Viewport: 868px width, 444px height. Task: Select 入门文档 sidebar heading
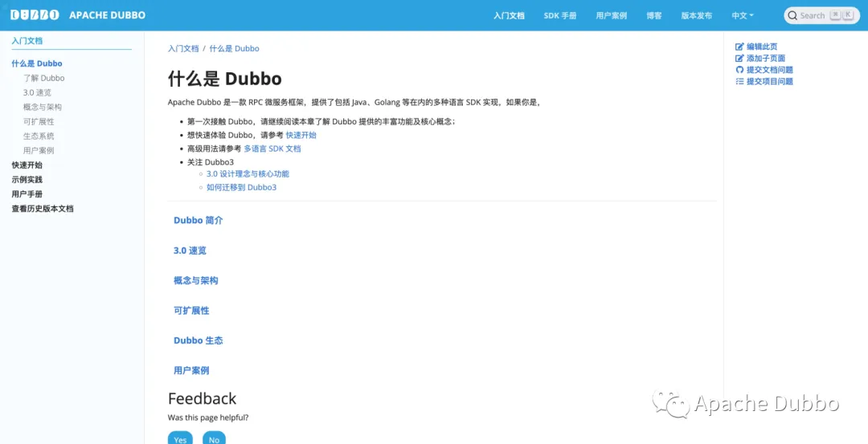coord(27,40)
